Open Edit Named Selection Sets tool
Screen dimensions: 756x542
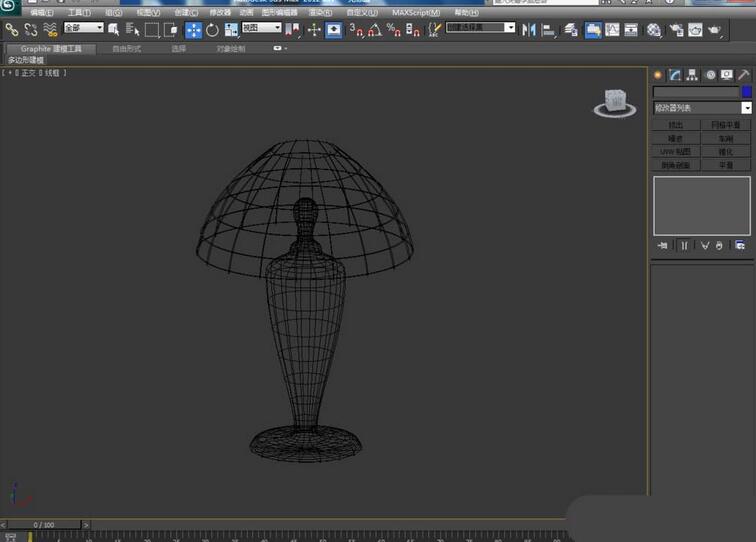[x=434, y=30]
